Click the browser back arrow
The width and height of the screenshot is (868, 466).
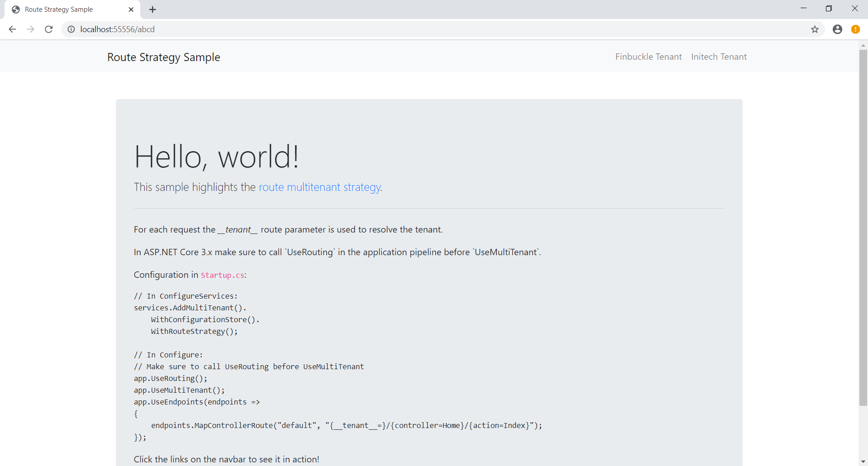point(12,29)
